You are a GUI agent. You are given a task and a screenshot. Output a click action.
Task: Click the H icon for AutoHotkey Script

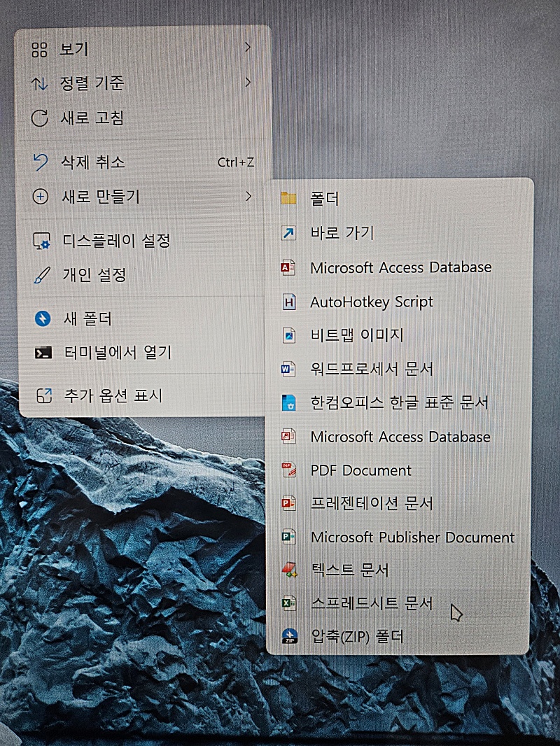(x=289, y=302)
